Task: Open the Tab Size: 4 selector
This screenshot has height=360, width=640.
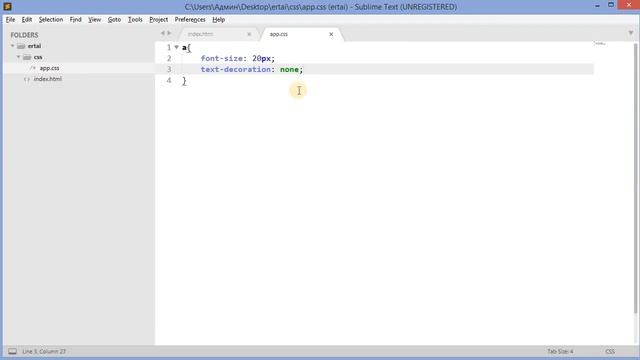Action: [x=560, y=351]
